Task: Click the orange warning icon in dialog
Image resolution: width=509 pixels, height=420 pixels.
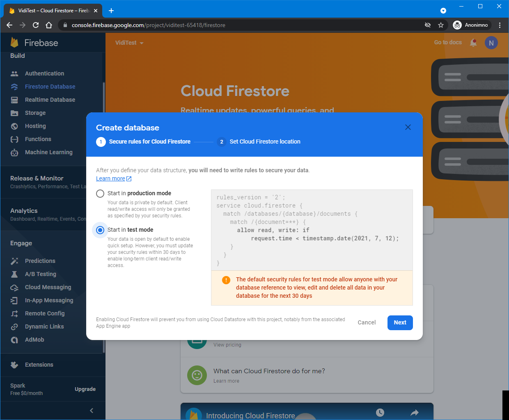Action: coord(226,280)
